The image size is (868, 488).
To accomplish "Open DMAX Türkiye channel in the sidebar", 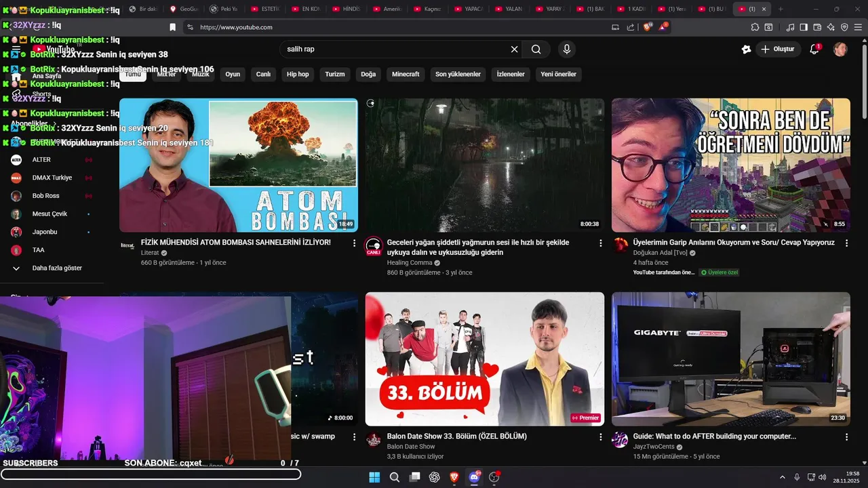I will click(x=52, y=178).
